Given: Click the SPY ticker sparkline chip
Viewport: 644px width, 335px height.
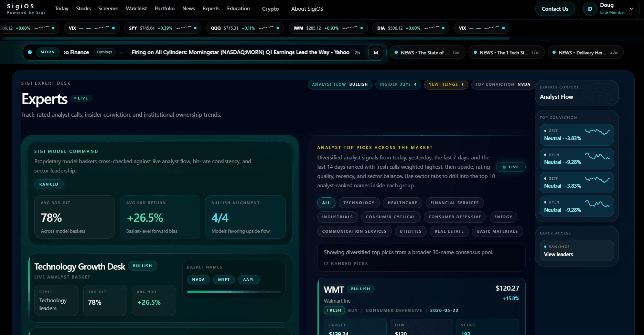Looking at the screenshot, I should click(163, 28).
